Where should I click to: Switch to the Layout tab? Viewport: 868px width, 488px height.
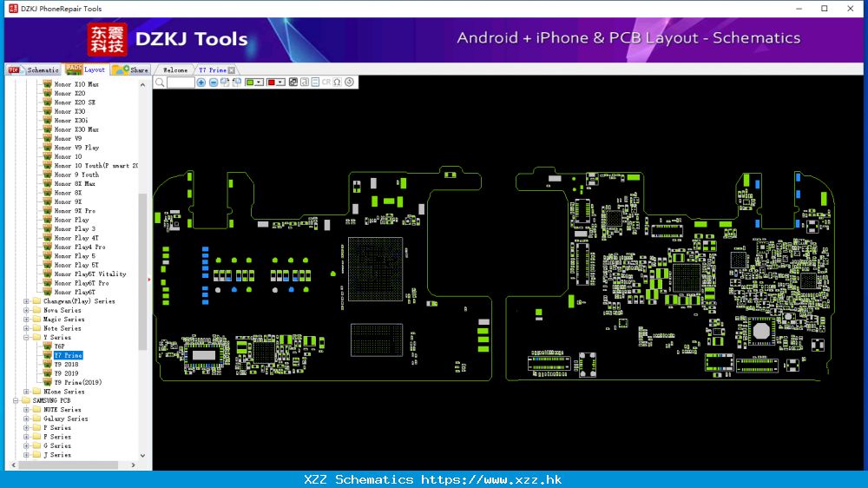pyautogui.click(x=86, y=69)
